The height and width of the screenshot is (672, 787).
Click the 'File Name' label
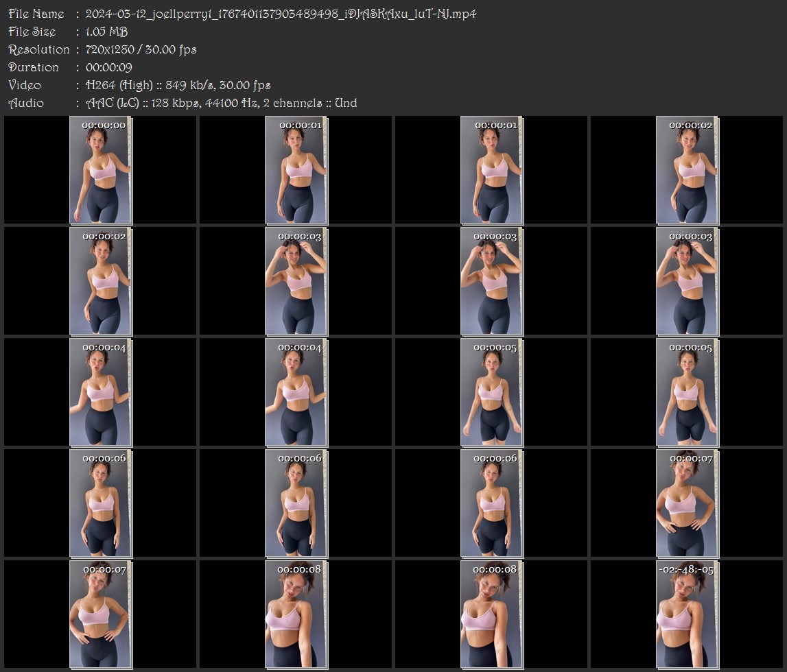[36, 14]
